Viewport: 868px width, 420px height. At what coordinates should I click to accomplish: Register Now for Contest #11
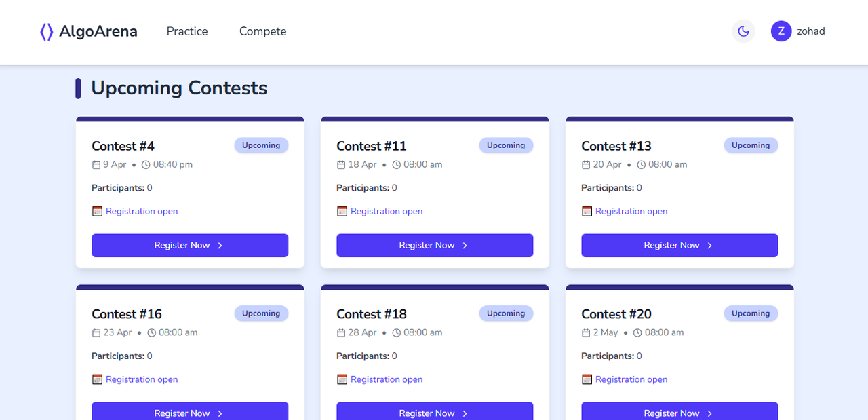(x=435, y=246)
